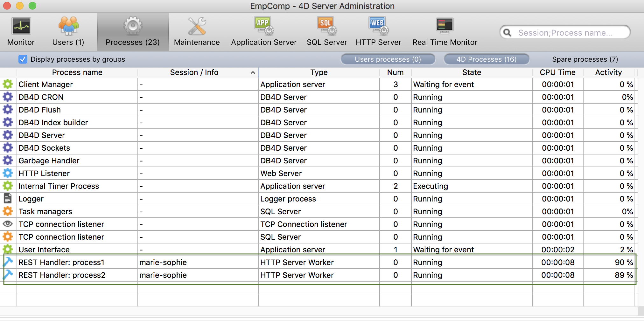Sort by the Activity column header
This screenshot has height=321, width=644.
tap(608, 72)
